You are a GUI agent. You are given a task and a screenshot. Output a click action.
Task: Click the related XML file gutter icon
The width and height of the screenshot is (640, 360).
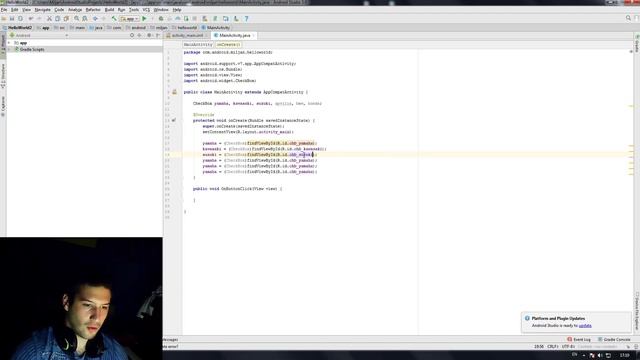[174, 92]
